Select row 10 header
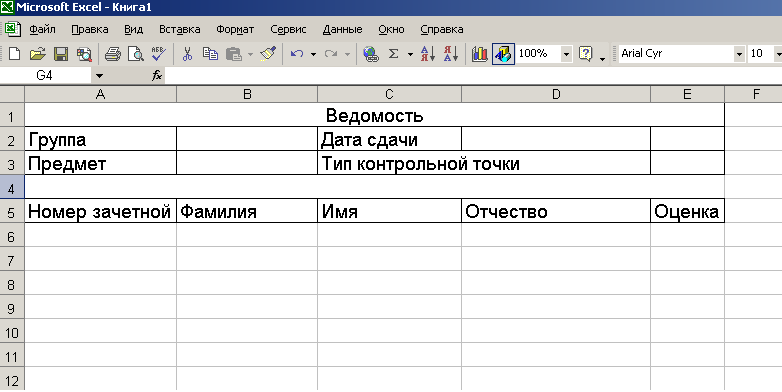 click(x=11, y=332)
